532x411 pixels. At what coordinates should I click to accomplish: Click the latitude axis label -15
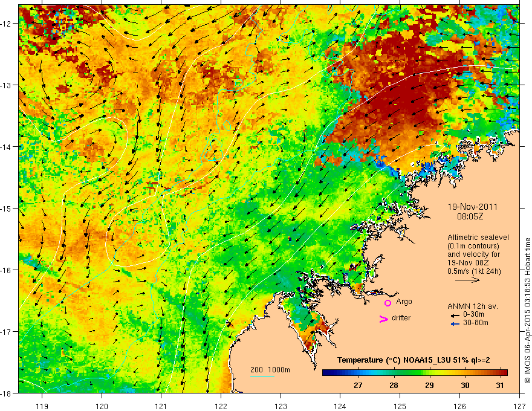coord(7,208)
